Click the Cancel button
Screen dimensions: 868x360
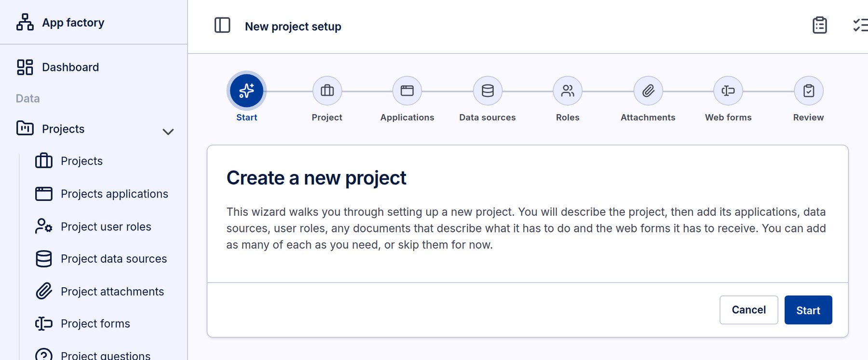click(748, 310)
